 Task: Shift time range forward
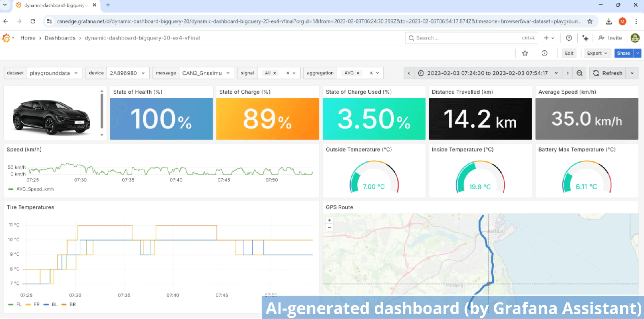click(x=568, y=73)
